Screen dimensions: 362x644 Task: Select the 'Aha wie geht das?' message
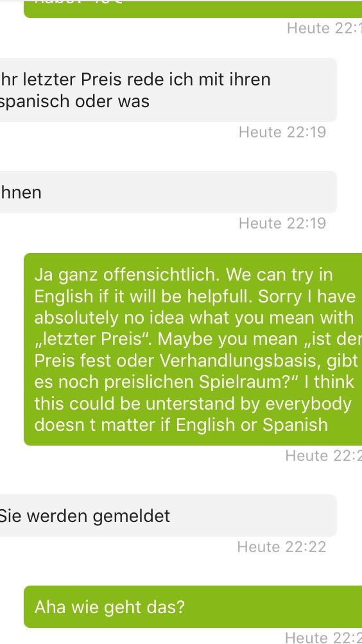(x=193, y=607)
